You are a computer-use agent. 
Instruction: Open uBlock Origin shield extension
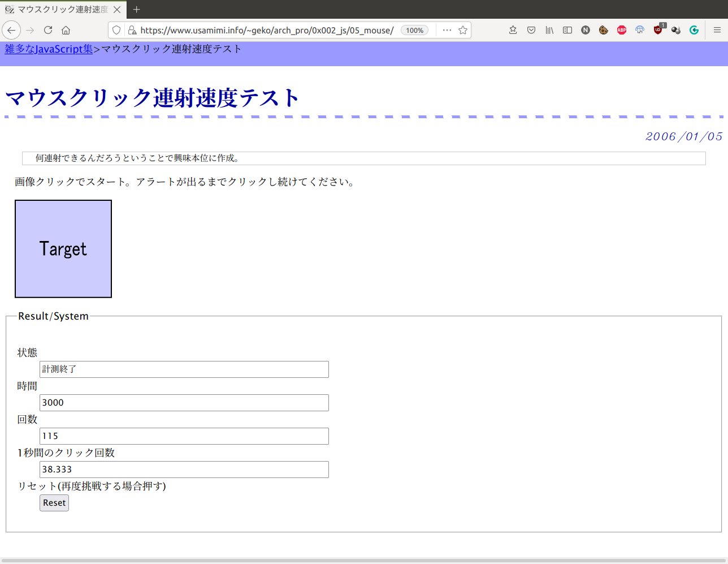pyautogui.click(x=658, y=30)
